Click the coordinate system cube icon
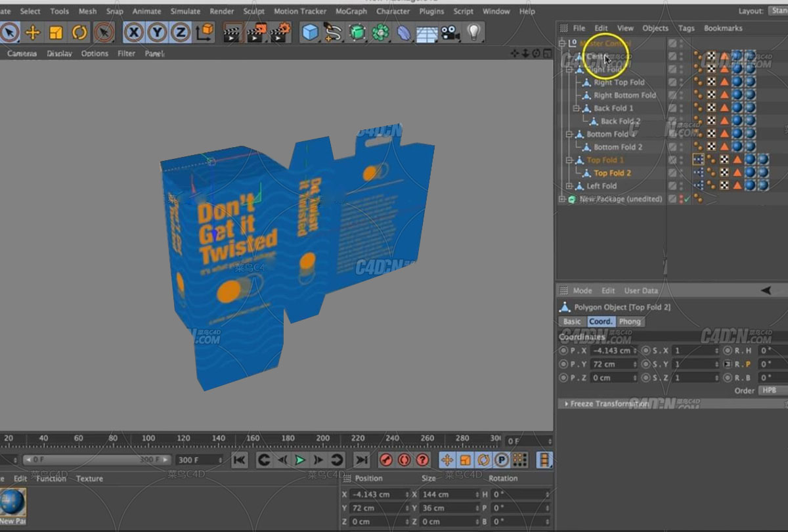The height and width of the screenshot is (532, 788). click(x=205, y=32)
